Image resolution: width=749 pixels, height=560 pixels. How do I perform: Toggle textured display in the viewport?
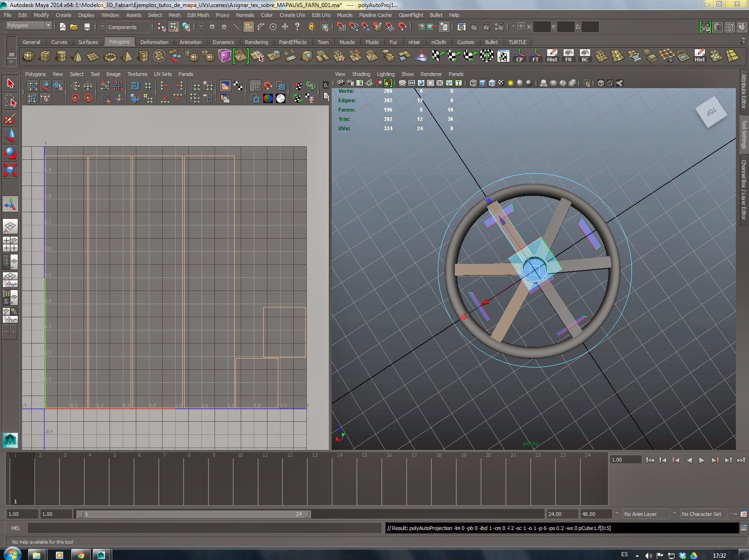(x=501, y=83)
